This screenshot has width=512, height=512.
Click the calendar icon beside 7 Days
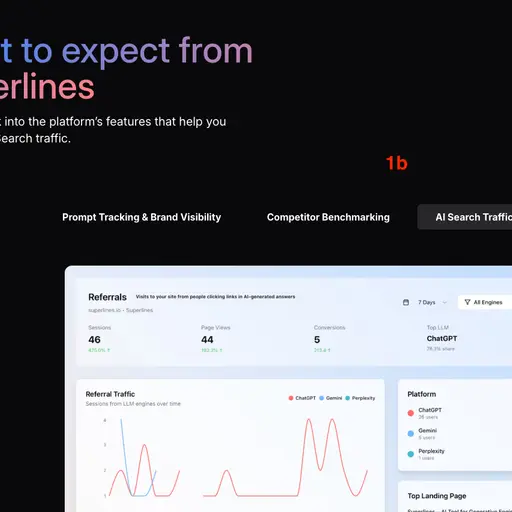point(406,302)
